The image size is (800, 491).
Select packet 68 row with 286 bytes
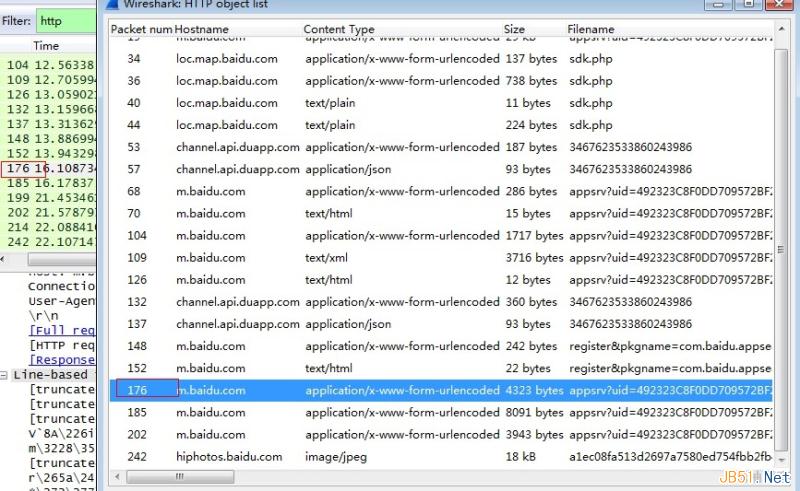click(441, 191)
